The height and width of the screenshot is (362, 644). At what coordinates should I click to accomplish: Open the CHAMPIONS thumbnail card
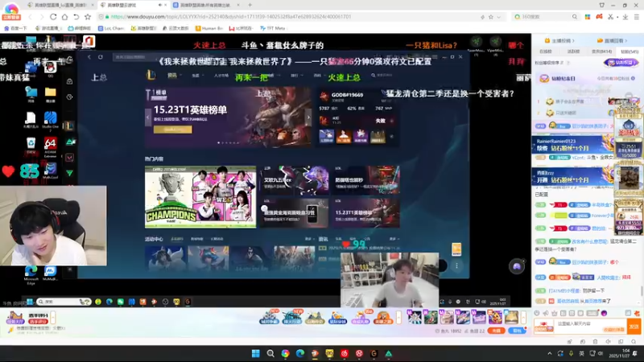tap(200, 197)
